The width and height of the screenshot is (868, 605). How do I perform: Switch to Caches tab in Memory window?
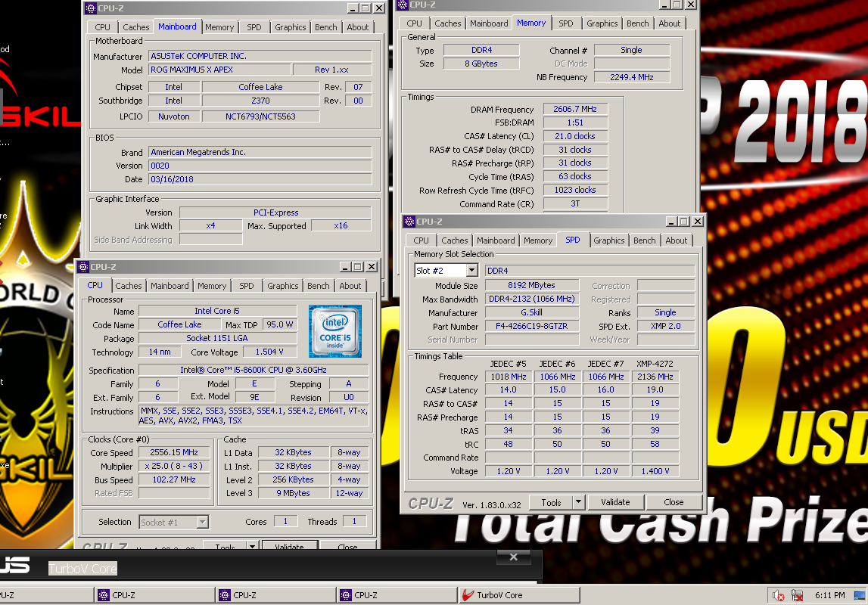pyautogui.click(x=447, y=23)
